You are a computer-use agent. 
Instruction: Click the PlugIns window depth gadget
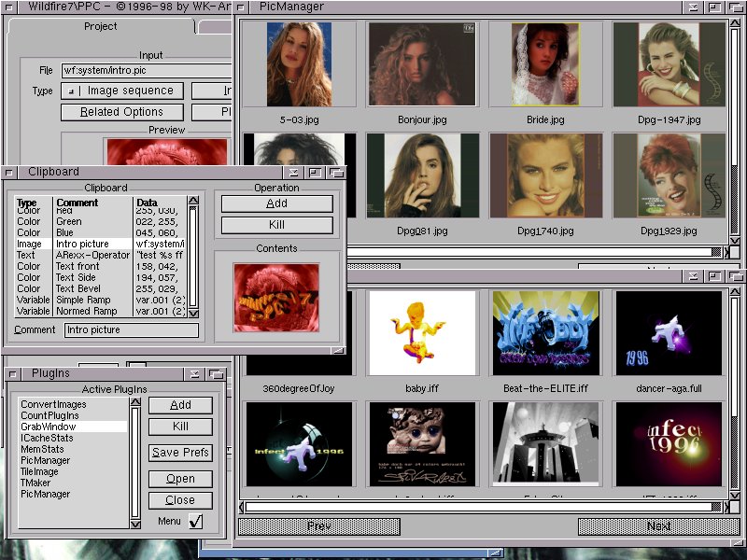coord(217,373)
